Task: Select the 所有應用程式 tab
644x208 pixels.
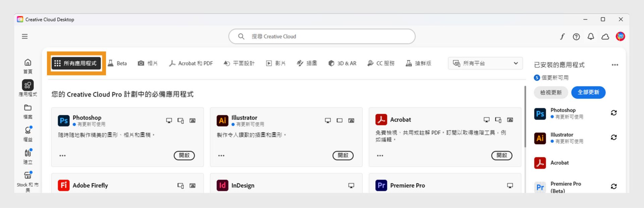Action: 76,63
